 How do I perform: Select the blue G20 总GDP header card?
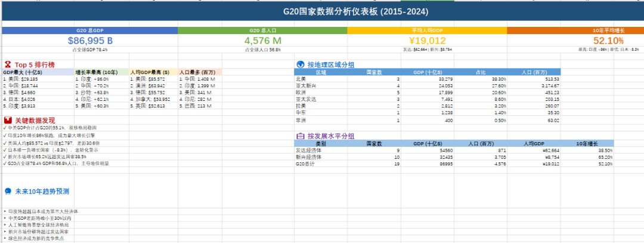click(x=90, y=30)
